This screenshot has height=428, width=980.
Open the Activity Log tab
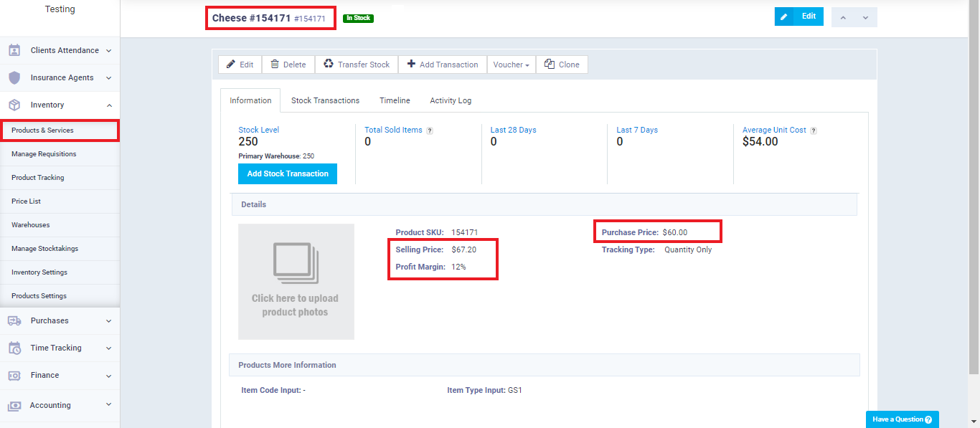(451, 100)
